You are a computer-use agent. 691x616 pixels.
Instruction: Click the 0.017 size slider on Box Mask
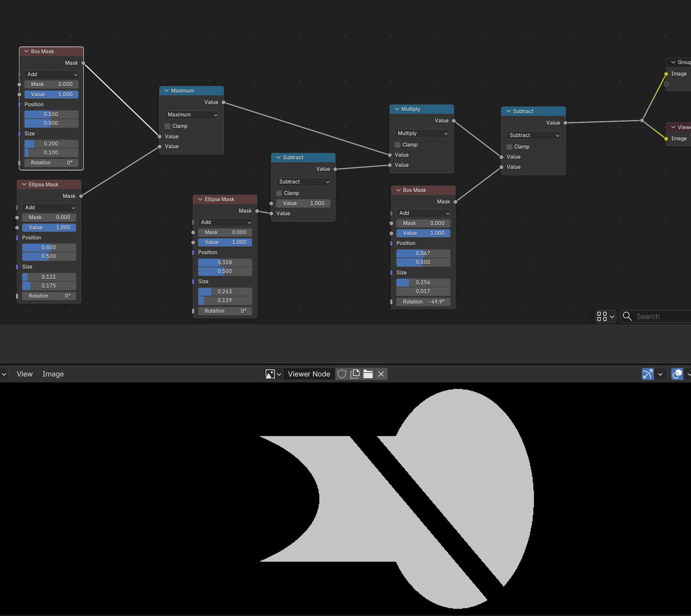tap(423, 292)
